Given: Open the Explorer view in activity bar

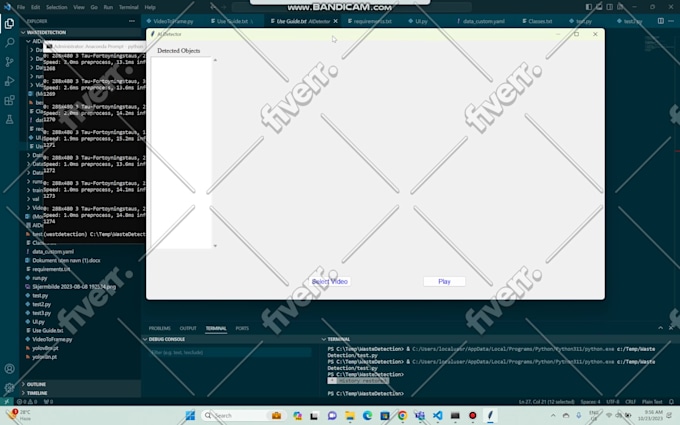Looking at the screenshot, I should click(9, 23).
